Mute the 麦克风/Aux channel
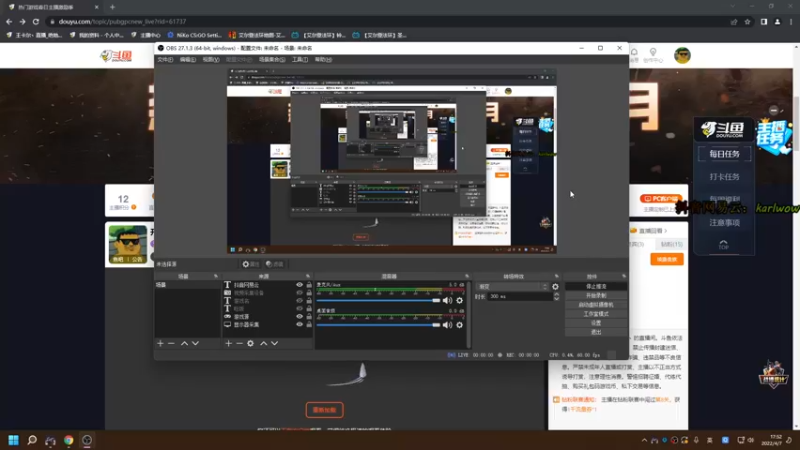The image size is (800, 450). tap(447, 301)
